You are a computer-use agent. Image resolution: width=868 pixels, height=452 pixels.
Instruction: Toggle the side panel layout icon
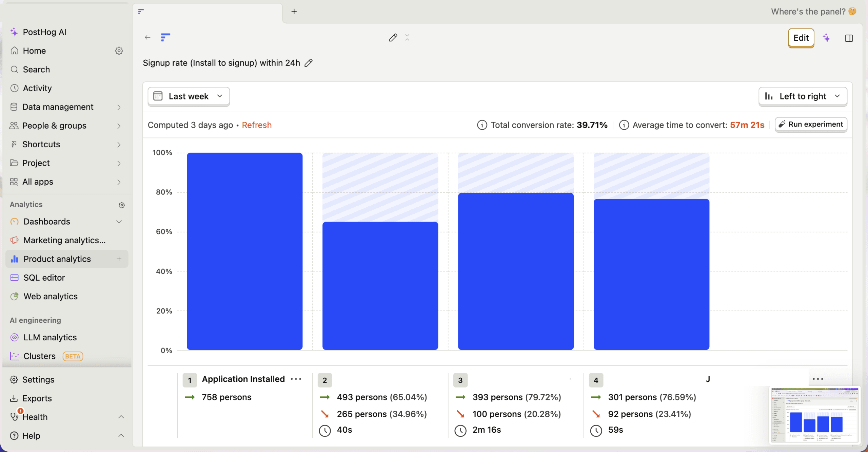(849, 38)
